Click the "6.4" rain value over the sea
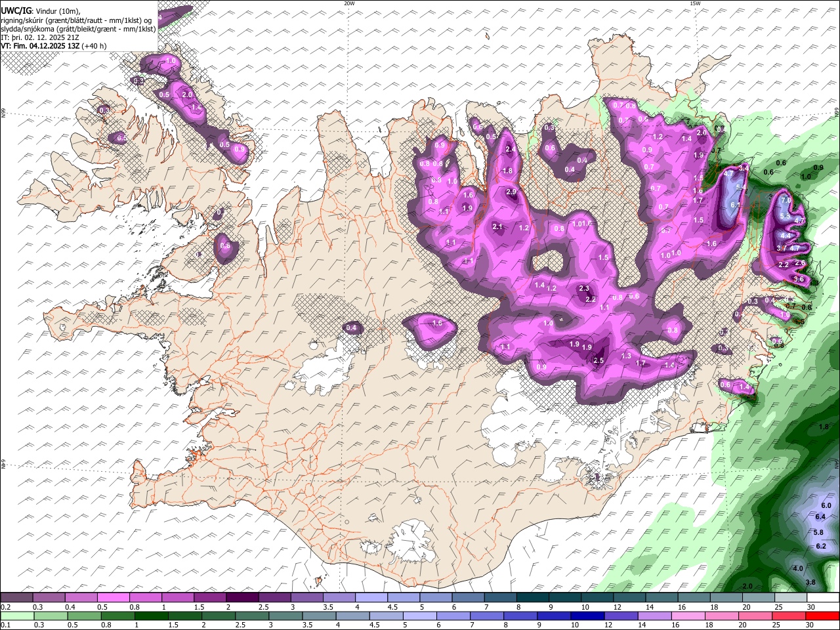This screenshot has width=840, height=630. tap(820, 517)
